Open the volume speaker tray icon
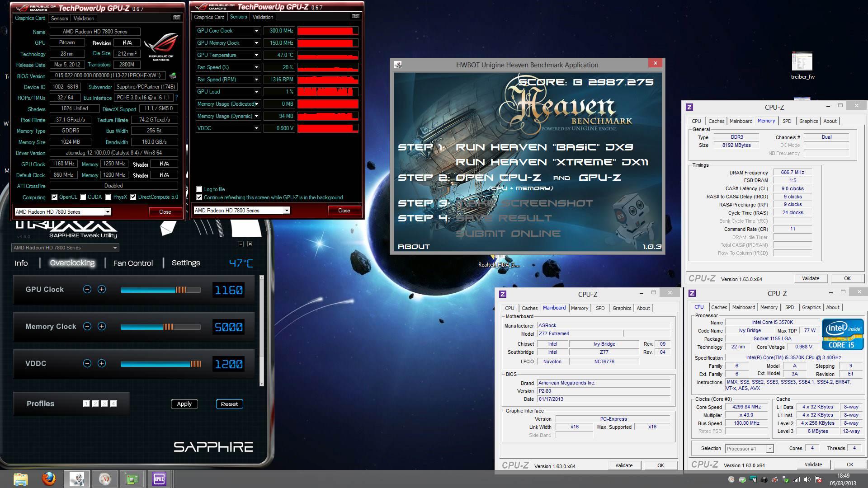The image size is (868, 488). pos(807,479)
